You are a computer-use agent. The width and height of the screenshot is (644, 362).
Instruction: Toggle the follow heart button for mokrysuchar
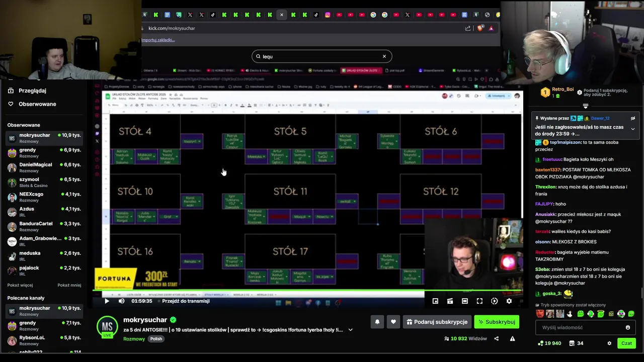pos(393,322)
